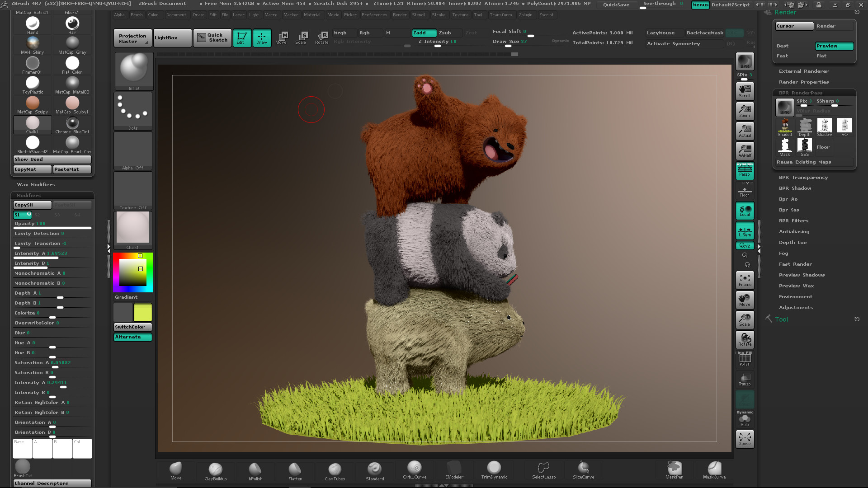Viewport: 868px width, 488px height.
Task: Select the ZModeler brush
Action: point(454,470)
